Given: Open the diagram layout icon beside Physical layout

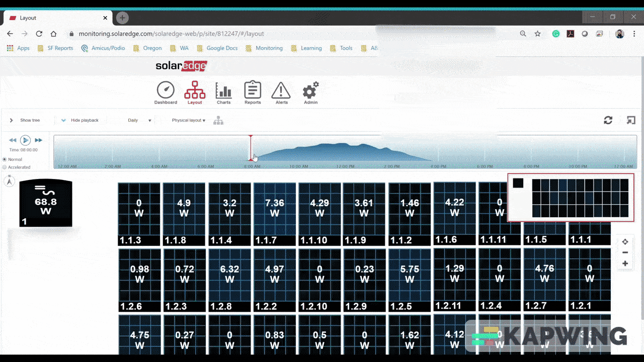Looking at the screenshot, I should (x=218, y=120).
